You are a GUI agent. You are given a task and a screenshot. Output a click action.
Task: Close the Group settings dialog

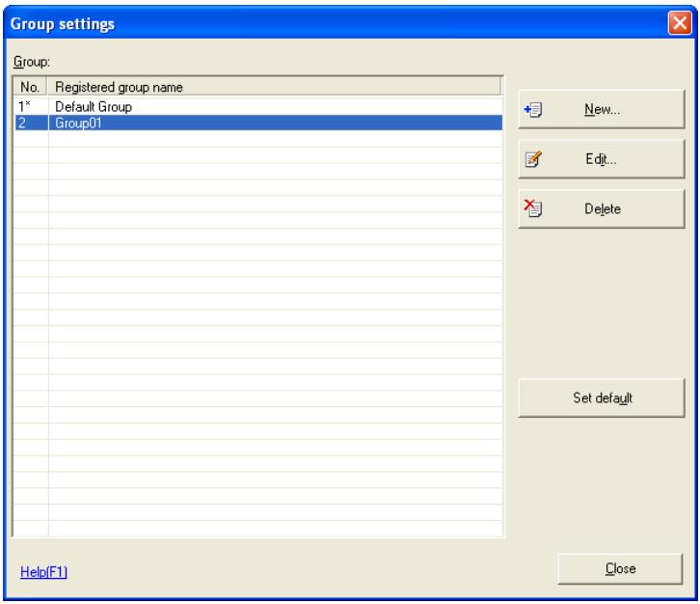(x=620, y=568)
